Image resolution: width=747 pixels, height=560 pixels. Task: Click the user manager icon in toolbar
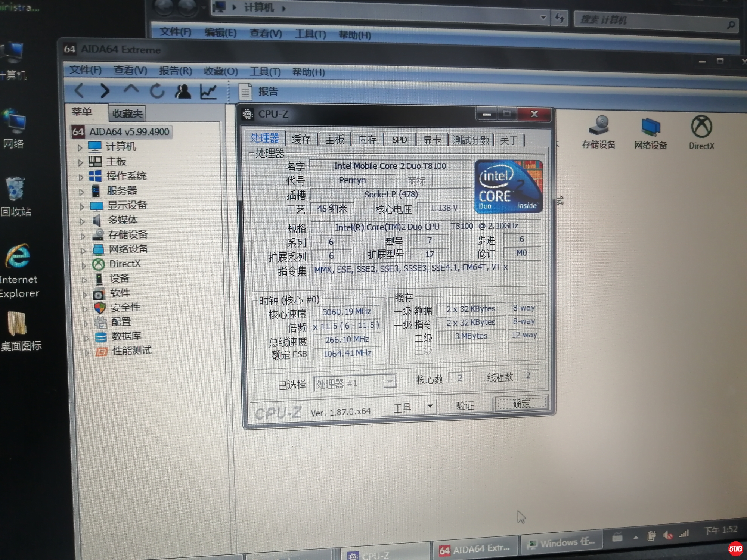click(x=183, y=91)
